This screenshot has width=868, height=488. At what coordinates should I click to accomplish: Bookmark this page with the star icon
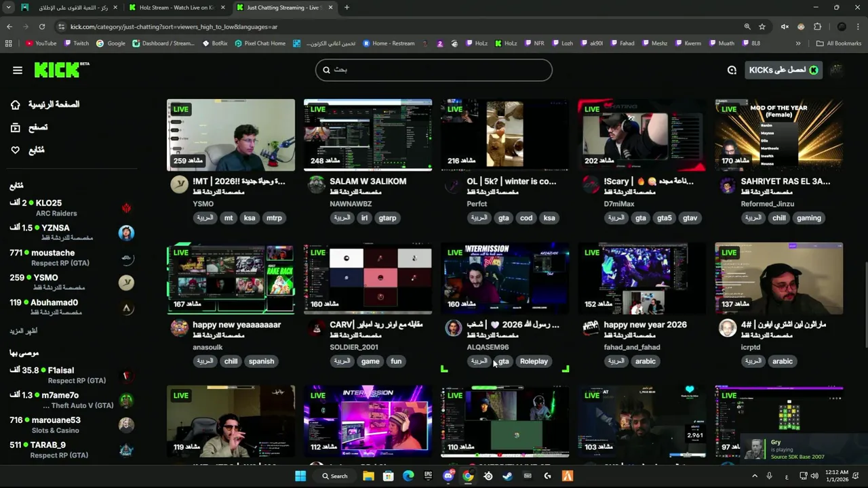[x=762, y=26]
